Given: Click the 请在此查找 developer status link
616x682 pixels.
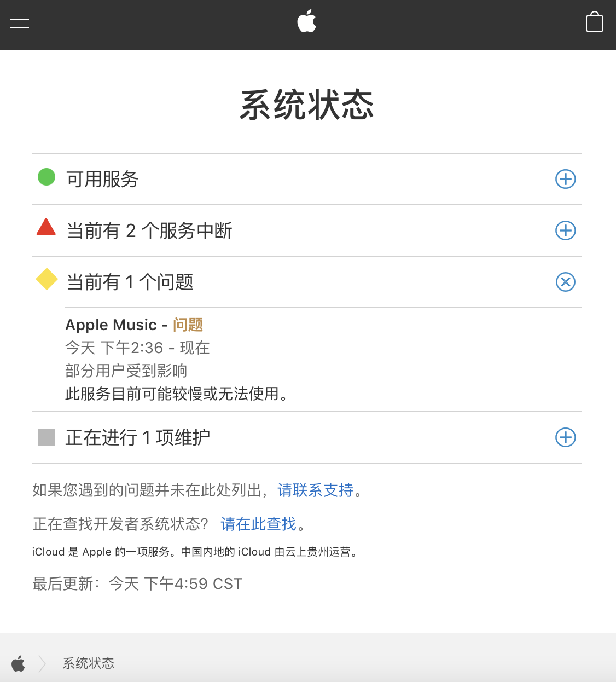Looking at the screenshot, I should point(258,524).
